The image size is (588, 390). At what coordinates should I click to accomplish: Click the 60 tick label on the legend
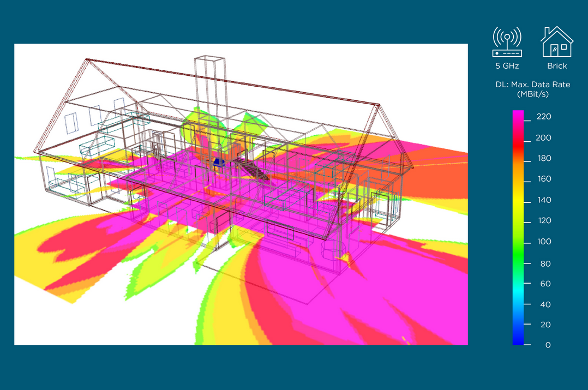tap(545, 284)
